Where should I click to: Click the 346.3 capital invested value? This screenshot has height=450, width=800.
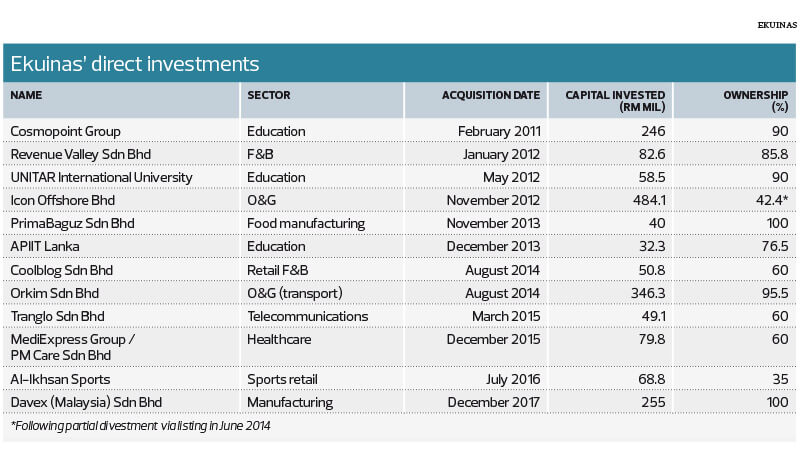pos(648,293)
